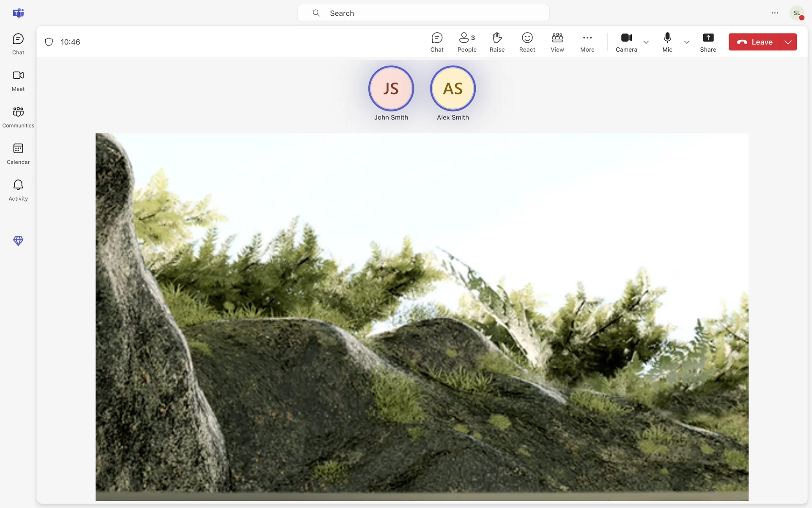Viewport: 812px width, 508px height.
Task: Raise your hand in the meeting
Action: coord(497,42)
